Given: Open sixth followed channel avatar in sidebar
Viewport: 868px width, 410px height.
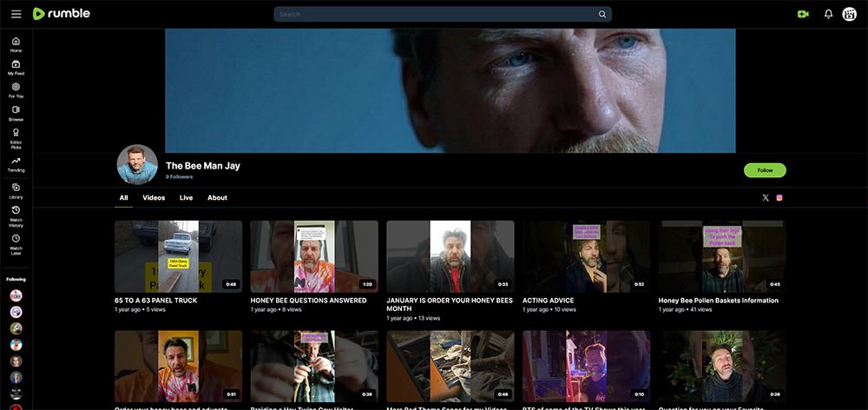Looking at the screenshot, I should coord(16,377).
